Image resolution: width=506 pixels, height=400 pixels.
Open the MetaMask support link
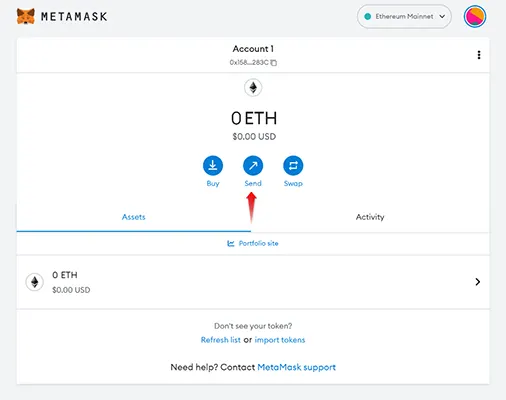pos(297,367)
